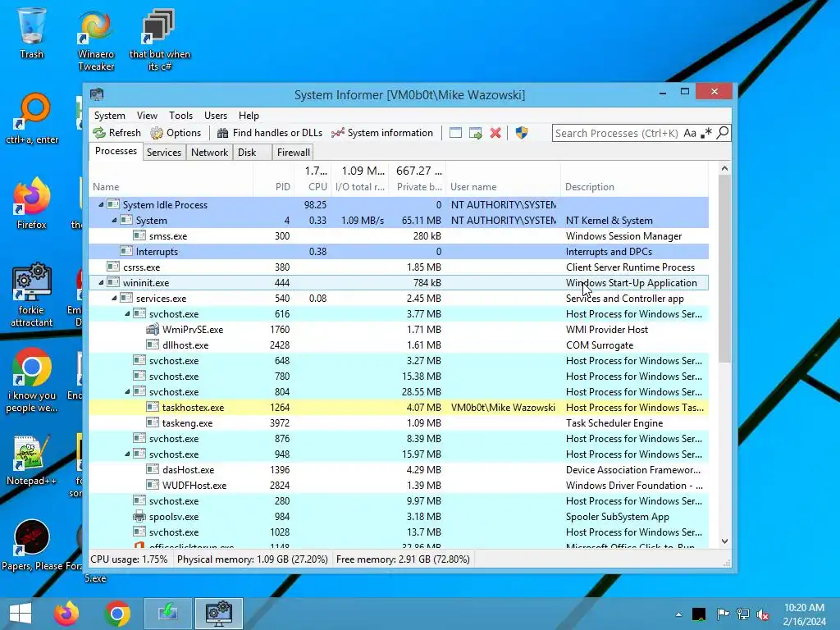Viewport: 840px width, 630px height.
Task: Click System Informer taskbar icon
Action: point(218,614)
